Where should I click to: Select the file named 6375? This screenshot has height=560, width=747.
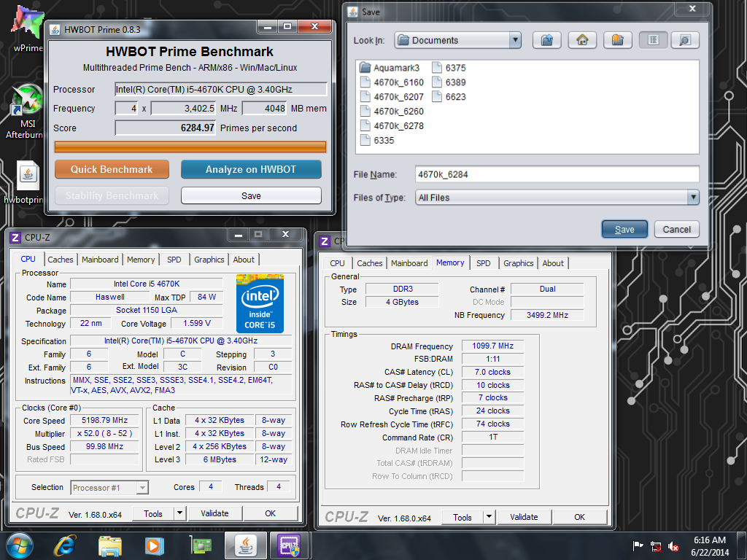click(x=449, y=68)
